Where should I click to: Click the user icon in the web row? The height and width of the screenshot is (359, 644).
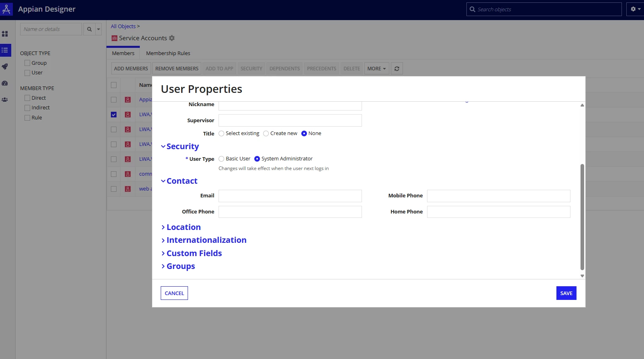pos(128,189)
